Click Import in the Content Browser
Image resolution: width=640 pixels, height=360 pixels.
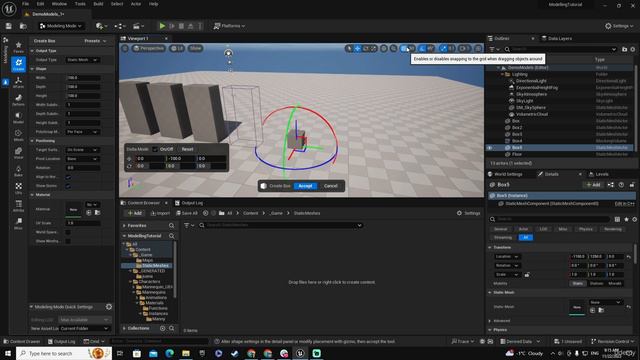coord(160,213)
